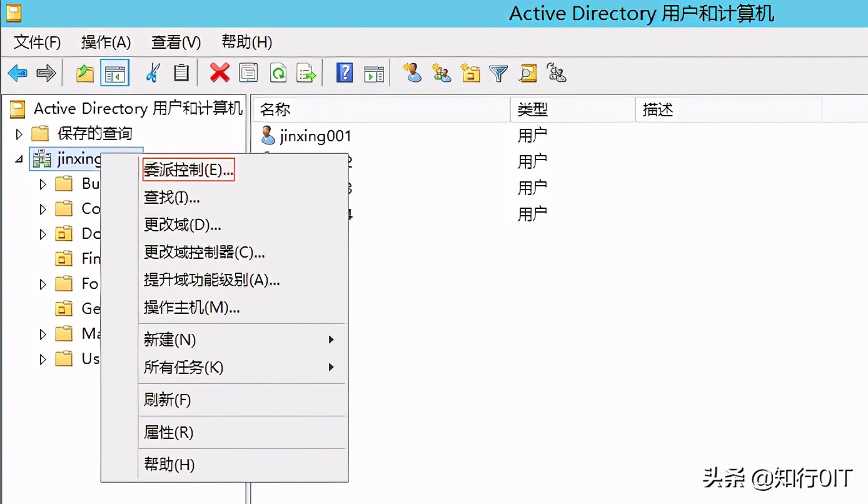Click the blue Back arrow toolbar icon
This screenshot has height=504, width=868.
[18, 73]
